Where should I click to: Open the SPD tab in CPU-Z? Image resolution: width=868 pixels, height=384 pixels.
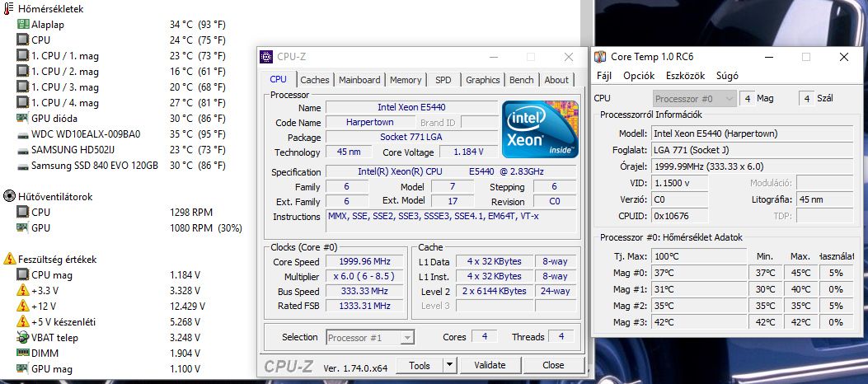443,80
